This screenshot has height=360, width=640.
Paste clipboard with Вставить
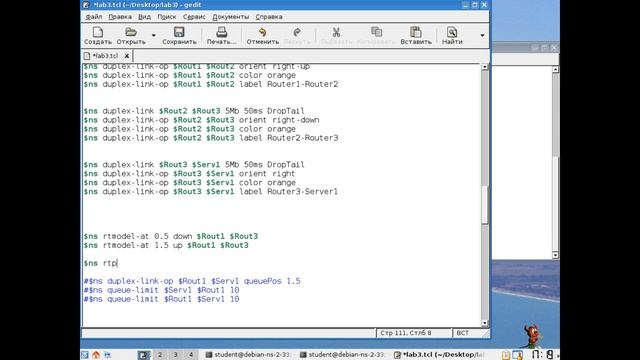click(x=416, y=36)
